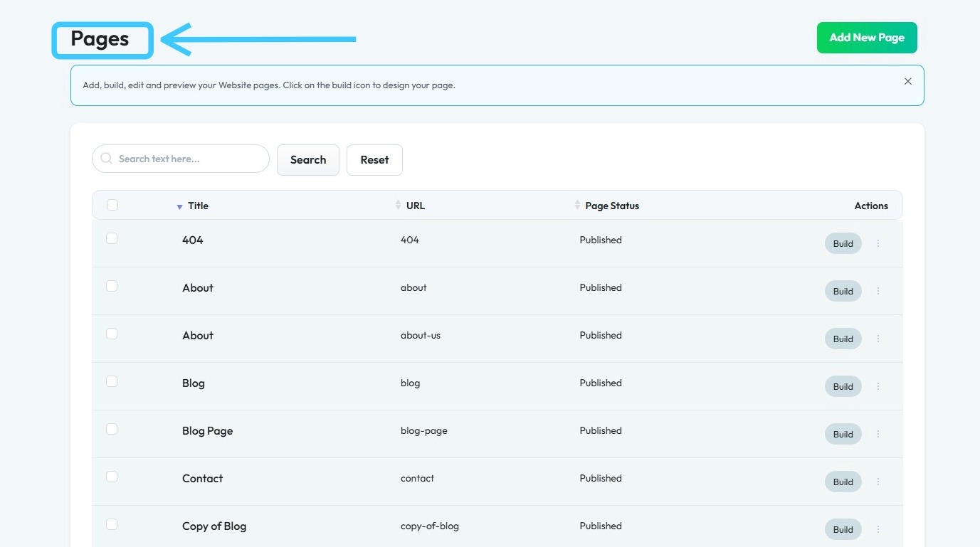The height and width of the screenshot is (547, 980).
Task: Open three-dot menu for 404 page
Action: click(878, 243)
